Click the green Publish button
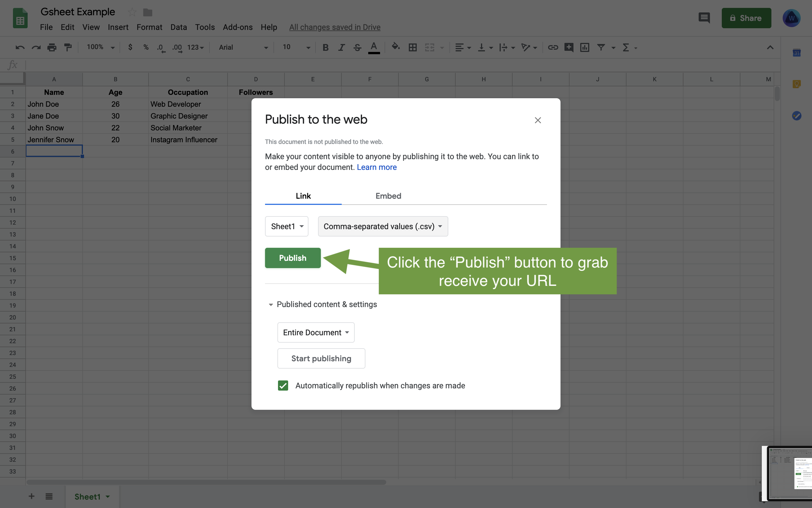Screen dimensions: 812x508 (x=293, y=258)
